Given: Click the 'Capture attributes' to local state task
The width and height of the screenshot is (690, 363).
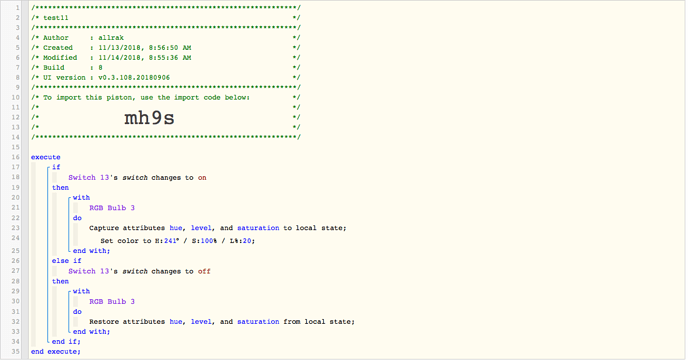Looking at the screenshot, I should (218, 228).
